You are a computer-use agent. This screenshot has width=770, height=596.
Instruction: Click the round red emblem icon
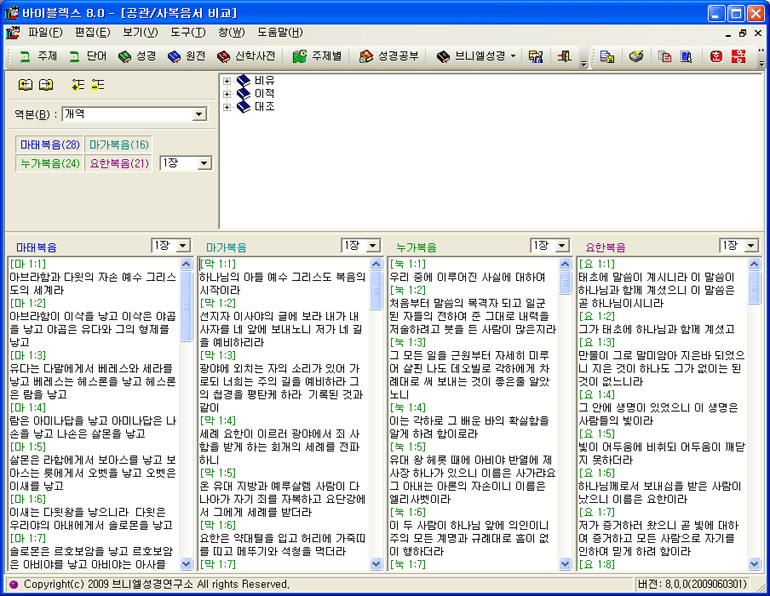tap(716, 56)
